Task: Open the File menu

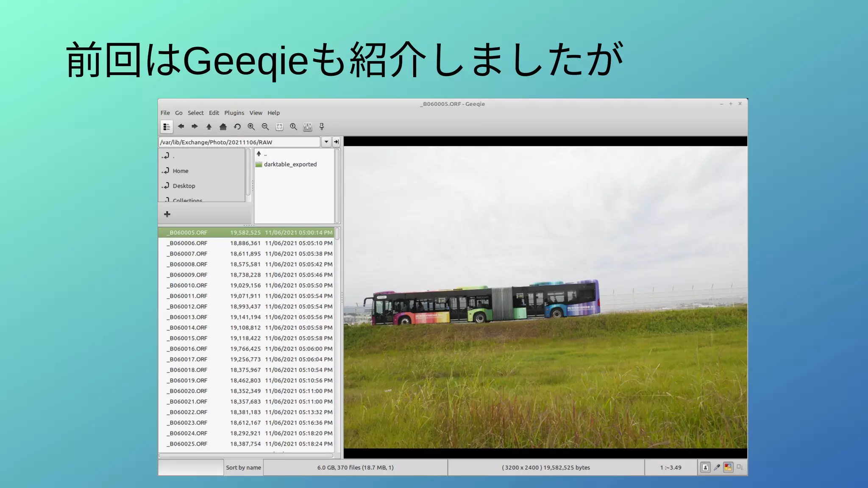Action: click(x=165, y=113)
